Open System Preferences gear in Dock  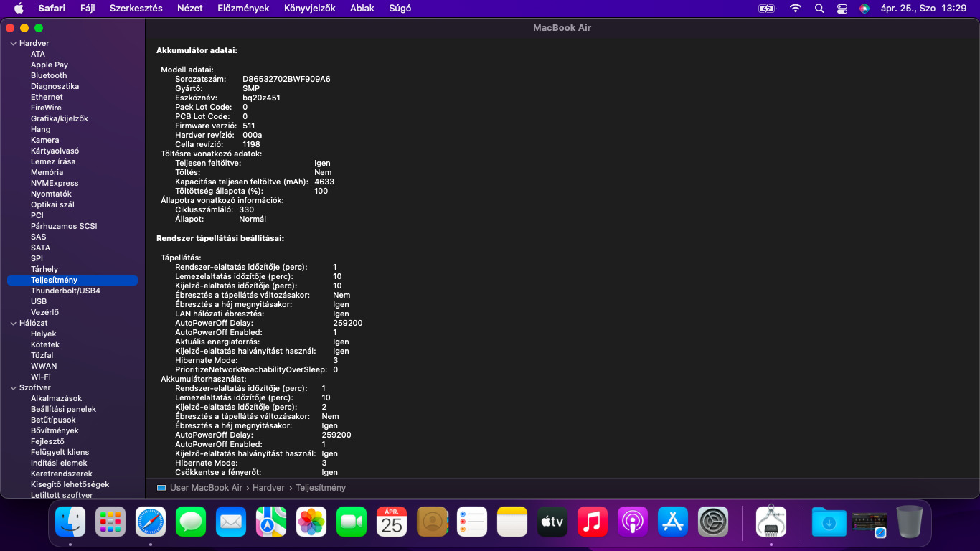(x=713, y=522)
